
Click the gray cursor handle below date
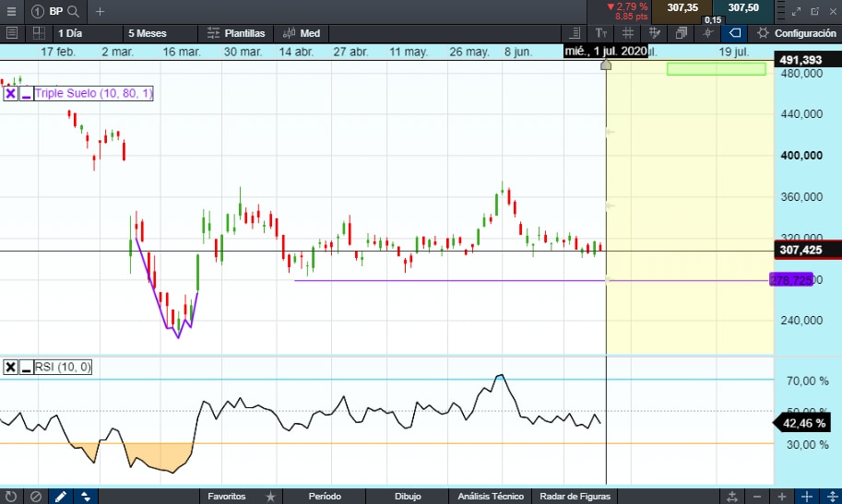click(x=606, y=64)
